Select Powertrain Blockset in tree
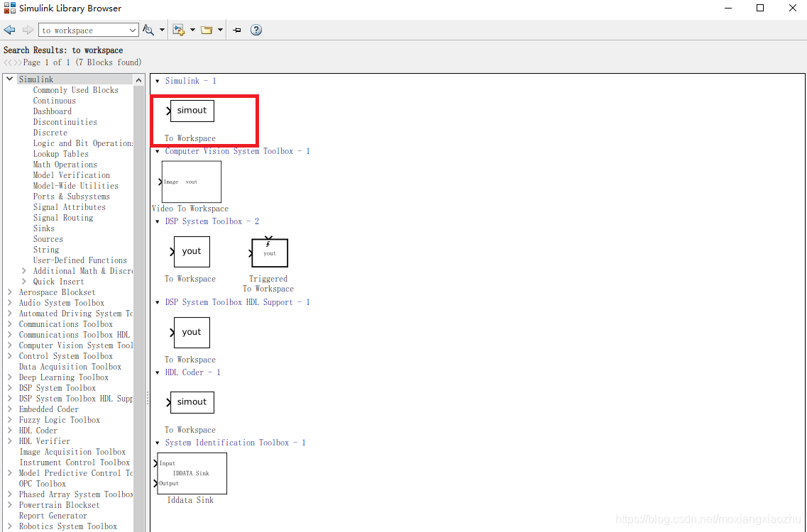 tap(59, 505)
